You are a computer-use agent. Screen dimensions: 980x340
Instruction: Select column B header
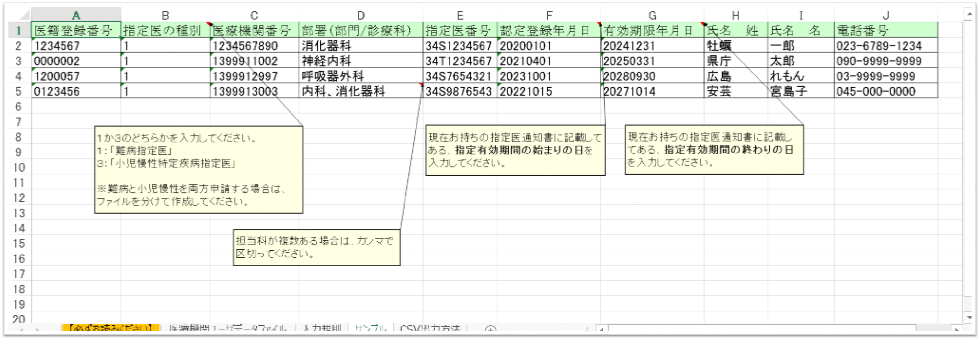(x=165, y=15)
